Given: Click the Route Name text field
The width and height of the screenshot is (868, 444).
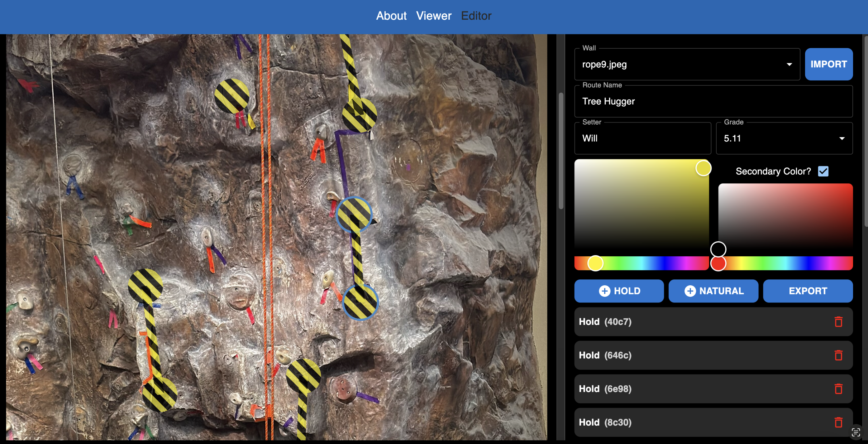Looking at the screenshot, I should pos(713,101).
